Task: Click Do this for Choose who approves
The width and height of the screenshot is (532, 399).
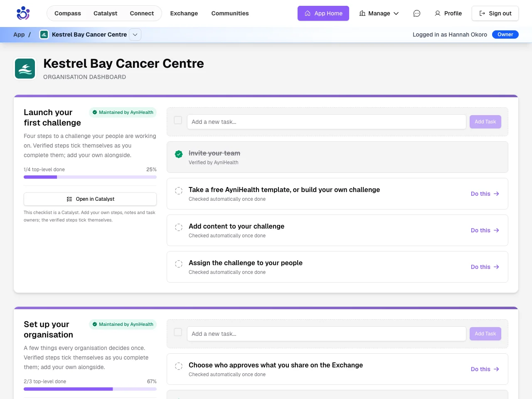Action: pyautogui.click(x=485, y=369)
